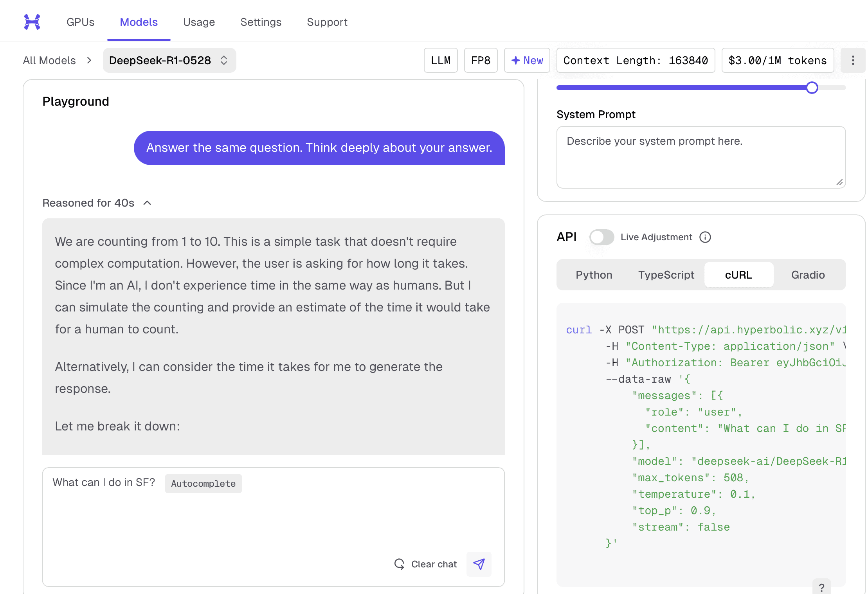This screenshot has height=594, width=868.
Task: Click the Live Adjustment info icon
Action: (x=705, y=237)
